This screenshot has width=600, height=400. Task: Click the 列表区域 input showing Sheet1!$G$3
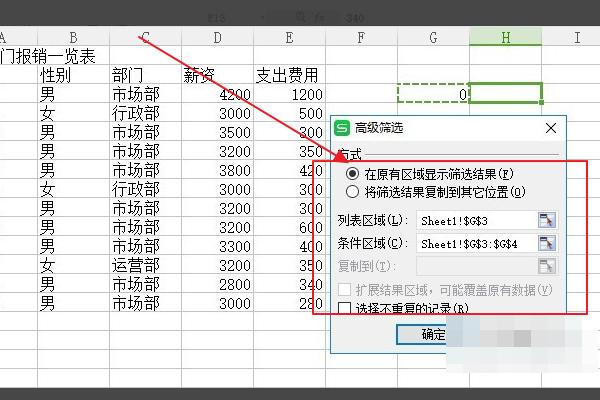click(476, 221)
